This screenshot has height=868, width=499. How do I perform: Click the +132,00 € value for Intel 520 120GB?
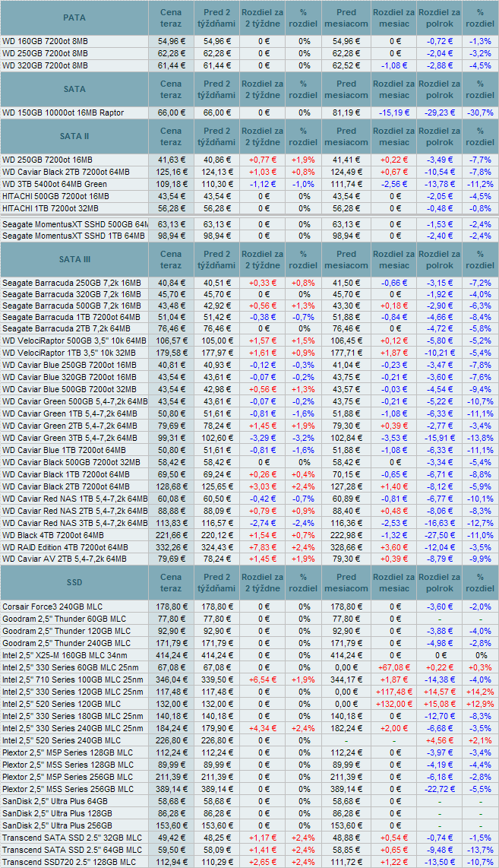point(394,704)
